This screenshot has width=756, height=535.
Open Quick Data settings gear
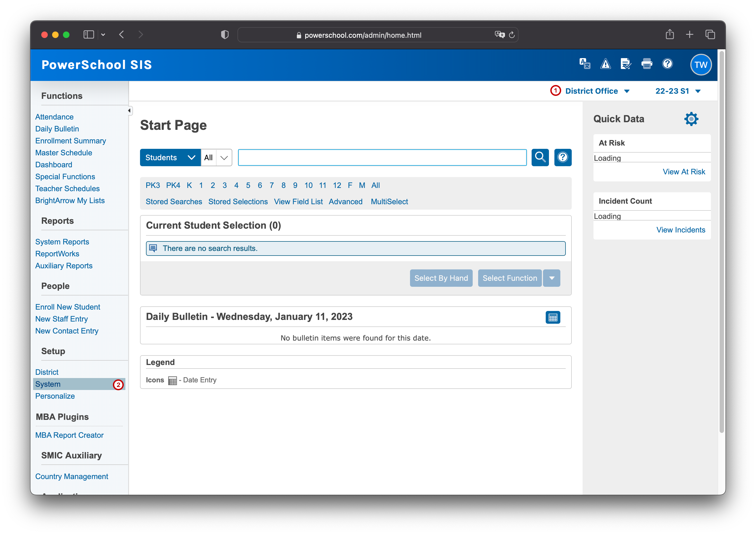(691, 119)
